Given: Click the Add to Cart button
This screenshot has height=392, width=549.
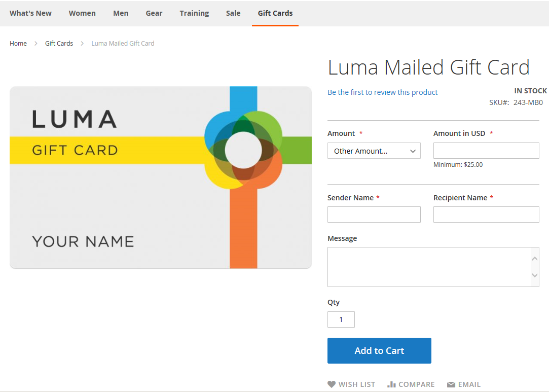Looking at the screenshot, I should (x=379, y=350).
